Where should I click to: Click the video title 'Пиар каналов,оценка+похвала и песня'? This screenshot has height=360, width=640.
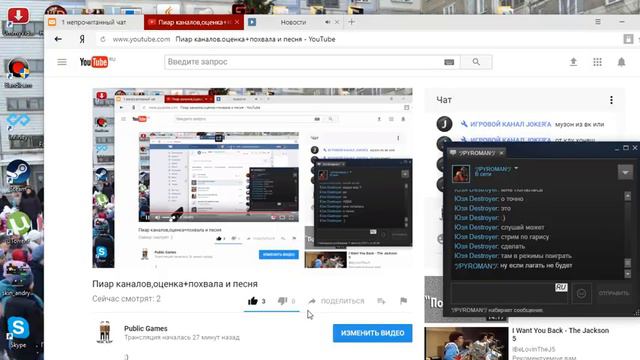(x=175, y=284)
